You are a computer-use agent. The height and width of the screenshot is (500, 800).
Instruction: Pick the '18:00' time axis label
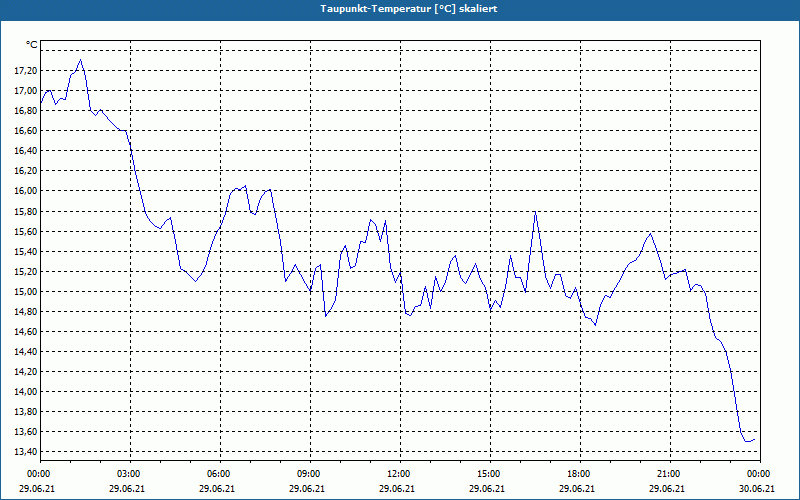click(579, 474)
